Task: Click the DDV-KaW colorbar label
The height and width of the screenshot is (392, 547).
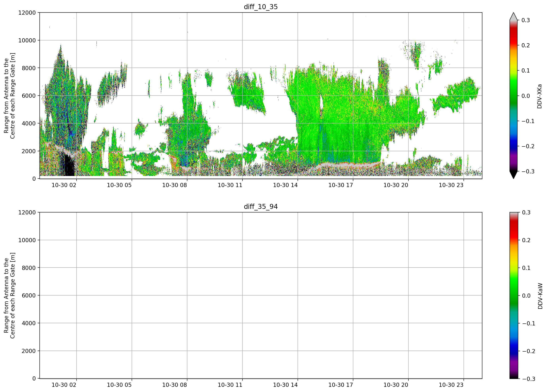Action: click(540, 296)
